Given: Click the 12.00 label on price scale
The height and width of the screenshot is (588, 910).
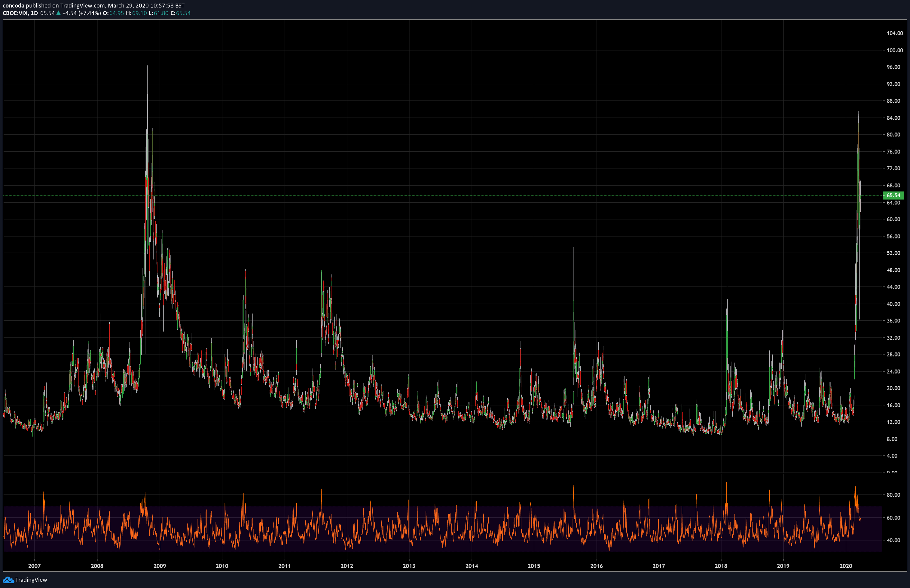Looking at the screenshot, I should pos(893,422).
